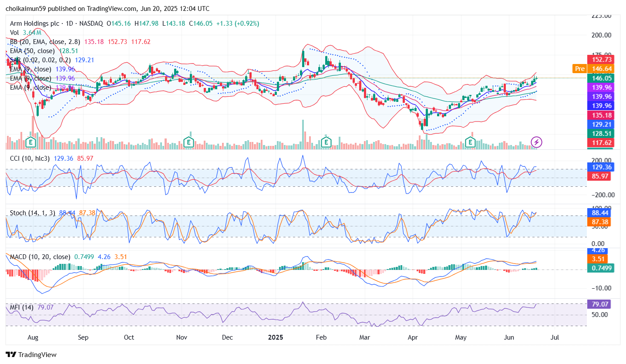The image size is (626, 364).
Task: Click the earnings E marker nearest the May label
Action: [x=470, y=142]
